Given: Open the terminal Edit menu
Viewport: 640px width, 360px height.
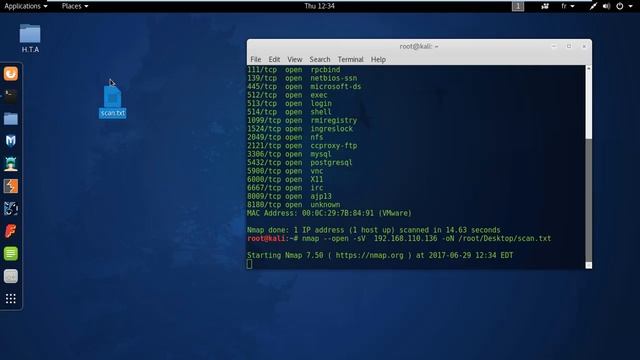Looking at the screenshot, I should point(274,60).
